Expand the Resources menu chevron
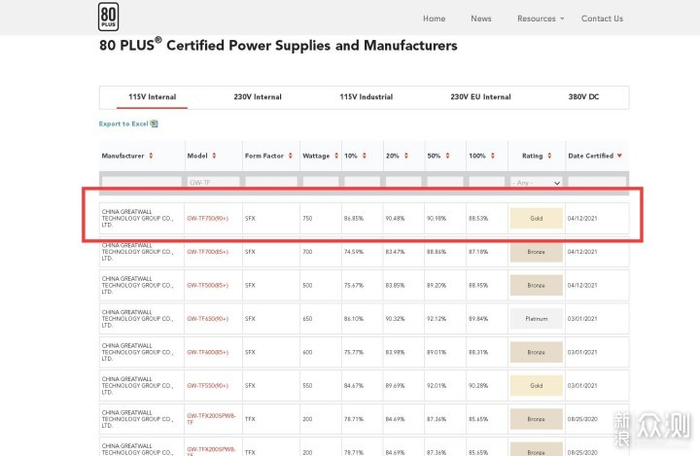 [x=562, y=18]
